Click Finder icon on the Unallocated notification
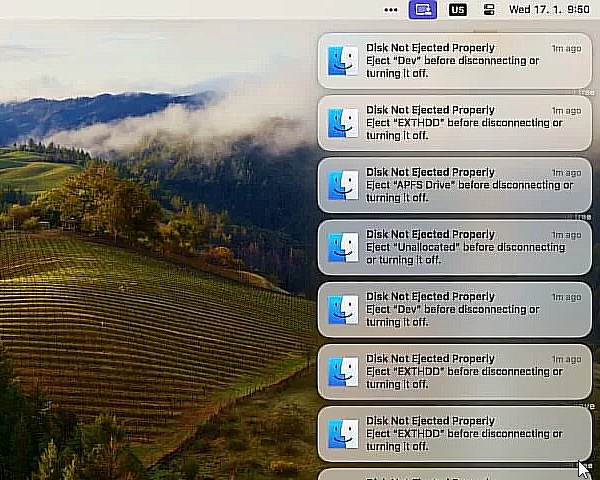 pos(343,247)
